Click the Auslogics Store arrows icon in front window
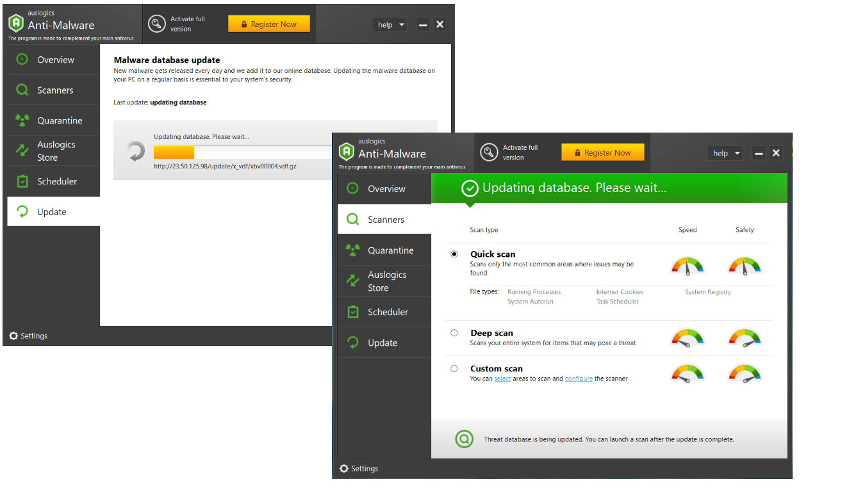The height and width of the screenshot is (504, 865). click(352, 280)
